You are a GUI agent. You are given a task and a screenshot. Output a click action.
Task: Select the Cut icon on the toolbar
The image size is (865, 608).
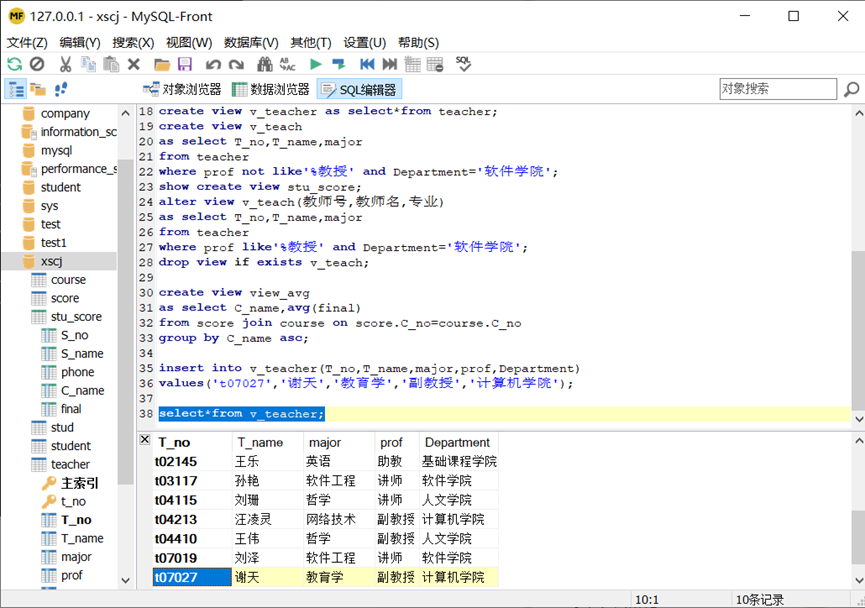[x=63, y=63]
